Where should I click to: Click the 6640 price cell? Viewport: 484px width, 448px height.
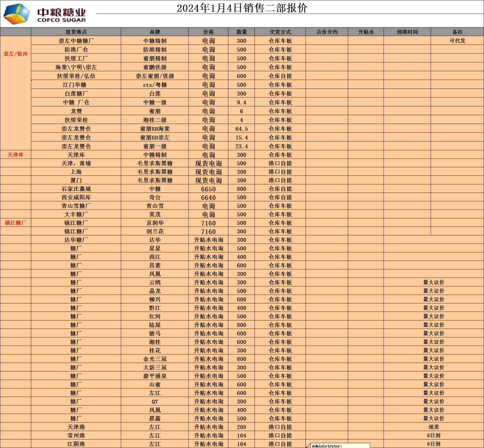pos(208,198)
